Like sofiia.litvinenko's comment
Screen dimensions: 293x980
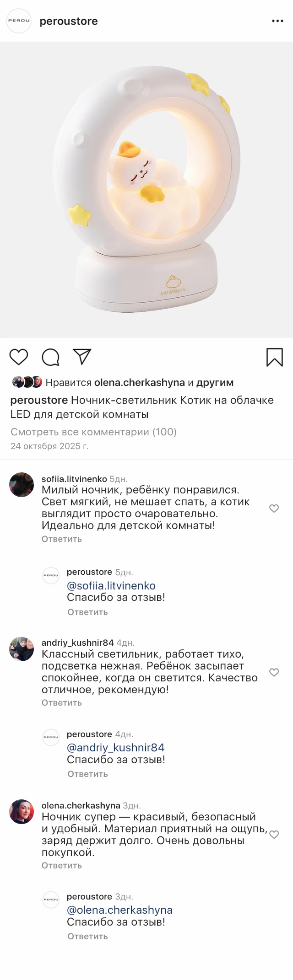pyautogui.click(x=274, y=508)
